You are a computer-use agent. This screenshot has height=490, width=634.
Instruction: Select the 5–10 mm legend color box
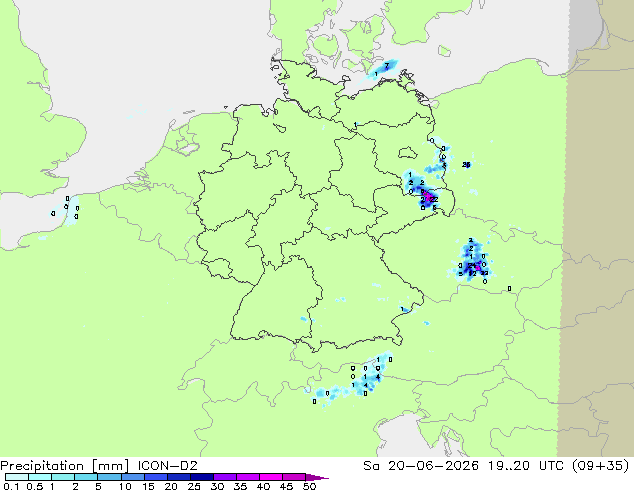109,477
